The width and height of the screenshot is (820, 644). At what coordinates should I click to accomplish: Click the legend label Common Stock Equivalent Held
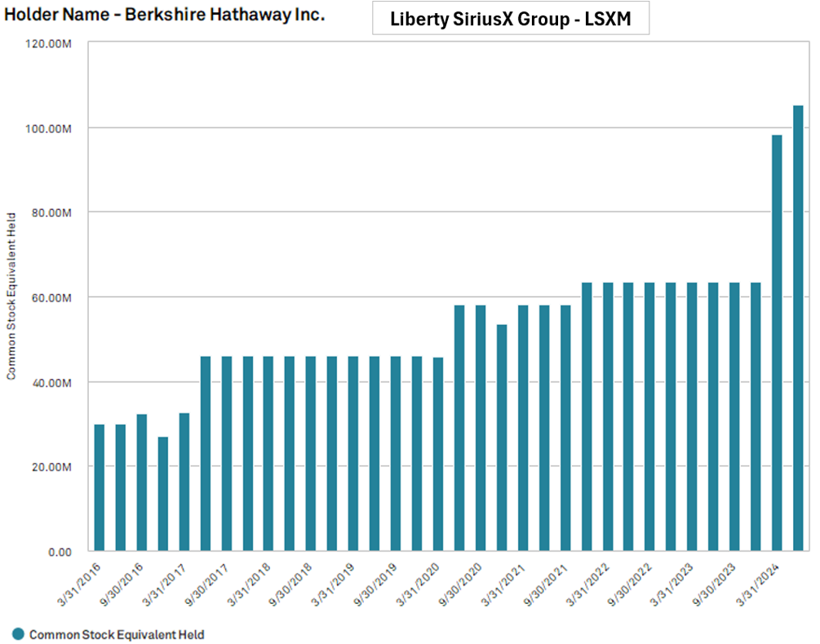pos(116,634)
